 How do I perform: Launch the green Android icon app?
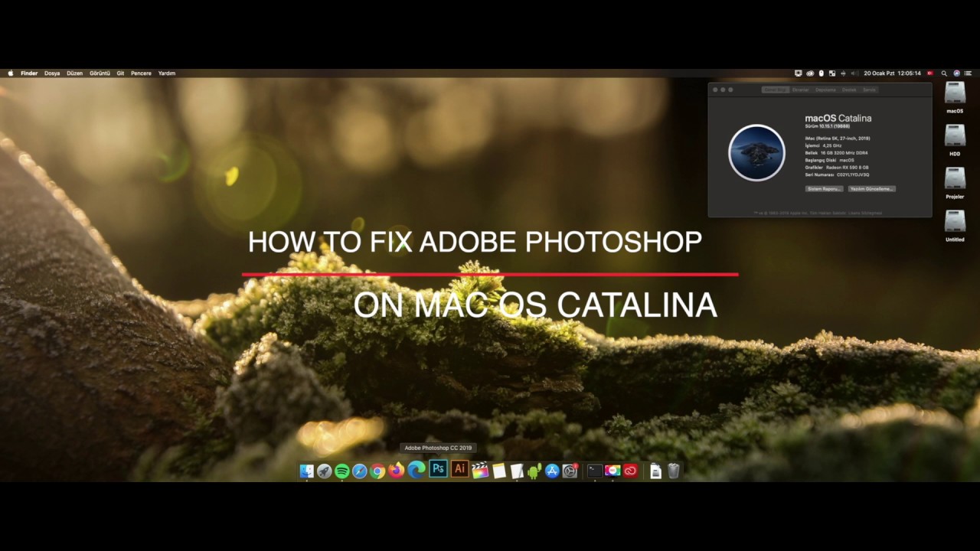534,471
